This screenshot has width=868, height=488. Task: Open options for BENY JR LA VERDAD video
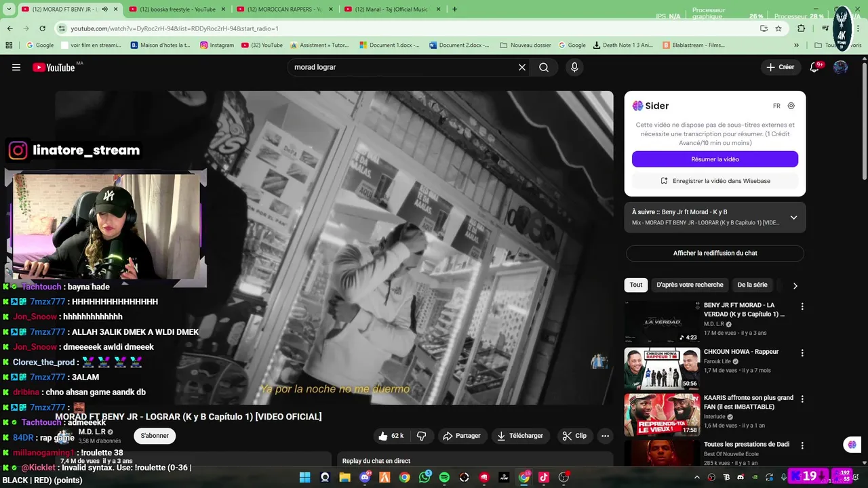[802, 306]
